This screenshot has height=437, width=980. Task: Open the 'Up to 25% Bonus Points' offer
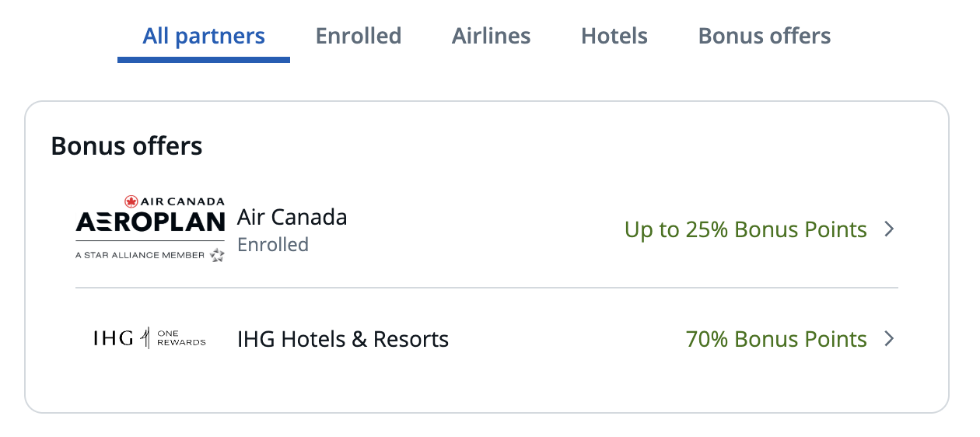(x=745, y=229)
